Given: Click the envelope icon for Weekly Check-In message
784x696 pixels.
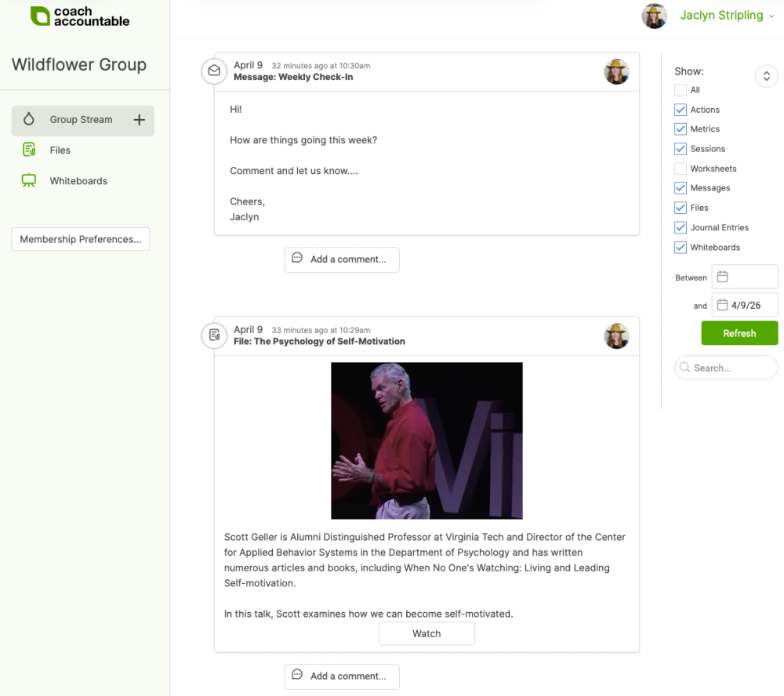Looking at the screenshot, I should point(214,71).
